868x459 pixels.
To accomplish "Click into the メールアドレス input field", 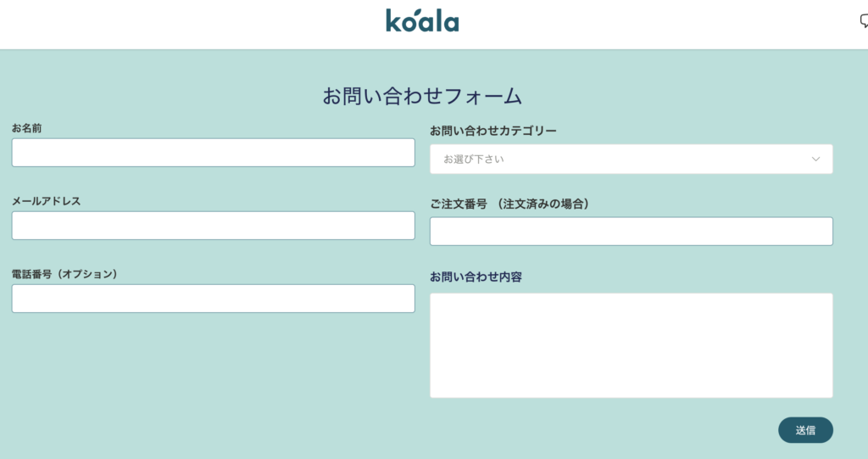I will tap(213, 226).
